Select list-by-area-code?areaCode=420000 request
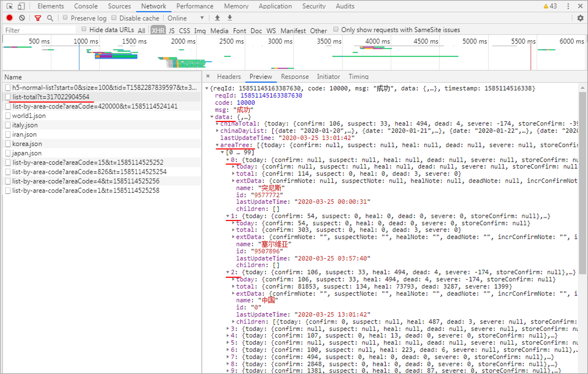The image size is (588, 374). click(x=102, y=106)
